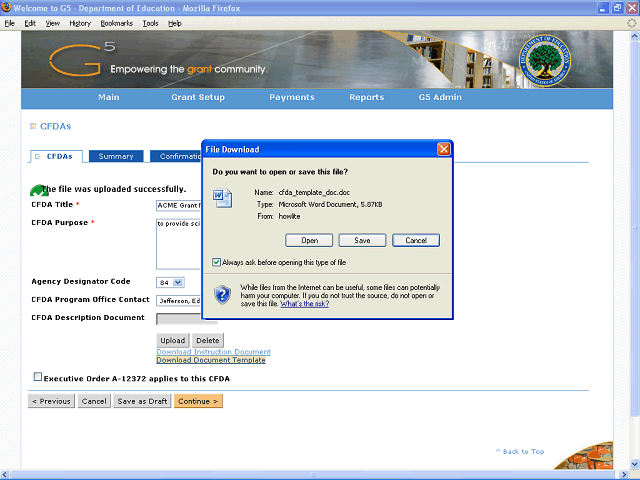Image resolution: width=640 pixels, height=480 pixels.
Task: Open the G5 Admin navigation item
Action: [440, 97]
